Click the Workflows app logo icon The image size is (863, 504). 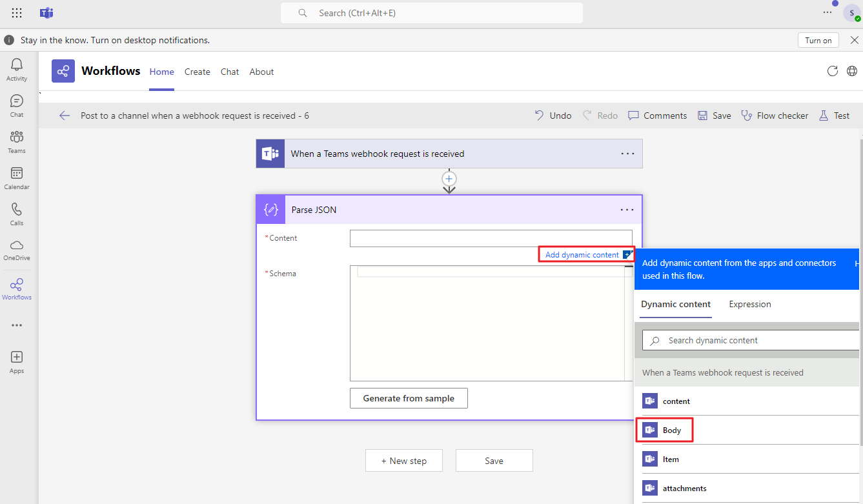pyautogui.click(x=63, y=71)
